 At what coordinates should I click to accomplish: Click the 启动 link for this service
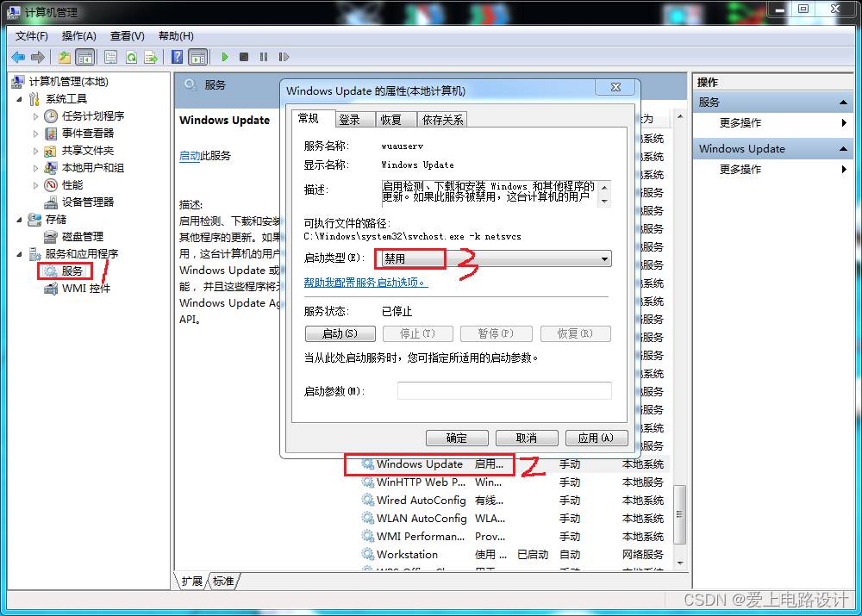click(x=190, y=156)
